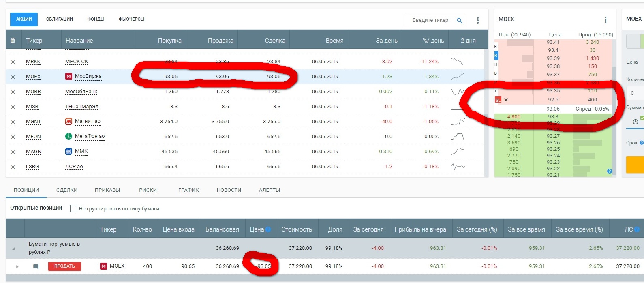Toggle the blue highlighted R button in order book

pos(496,55)
